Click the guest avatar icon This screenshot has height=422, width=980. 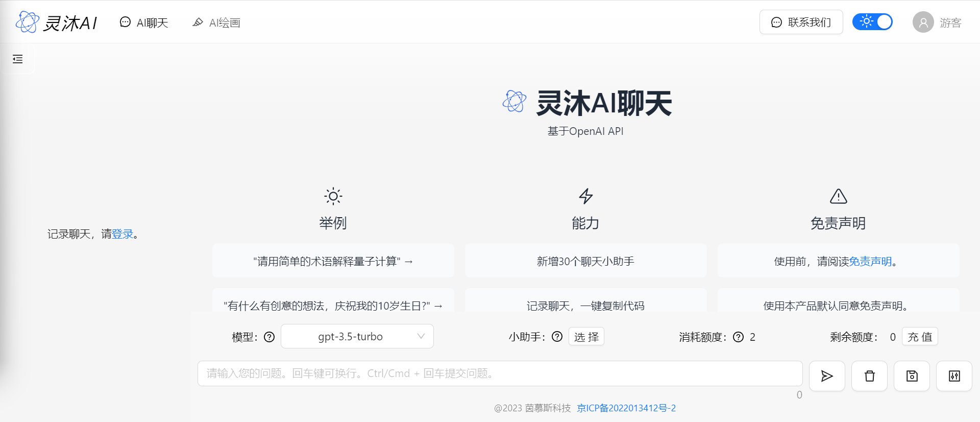tap(923, 22)
